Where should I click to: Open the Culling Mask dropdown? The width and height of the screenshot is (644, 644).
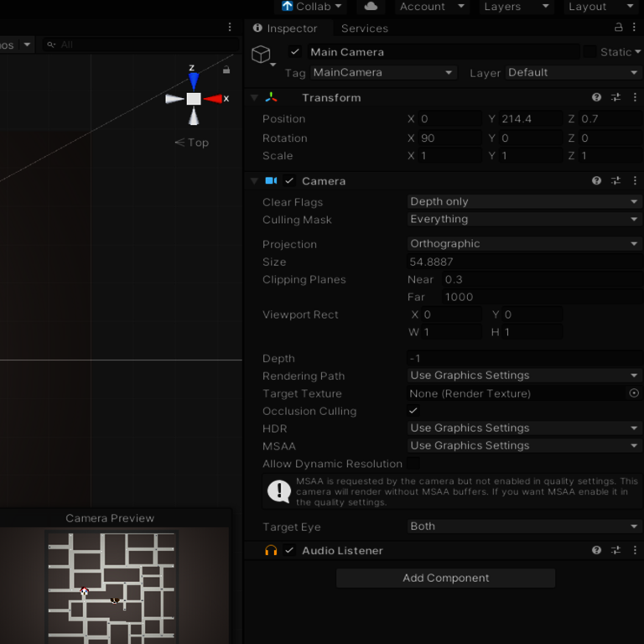523,220
